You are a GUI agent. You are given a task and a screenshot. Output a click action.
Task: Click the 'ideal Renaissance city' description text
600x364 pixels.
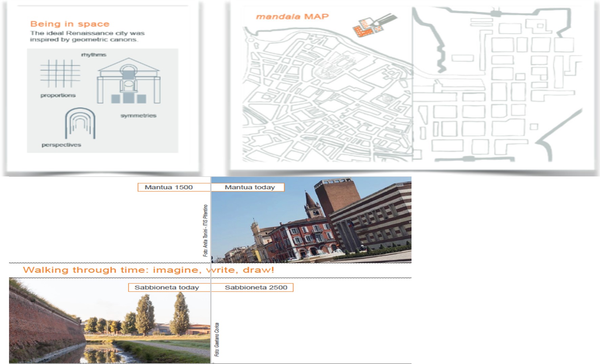[x=87, y=37]
